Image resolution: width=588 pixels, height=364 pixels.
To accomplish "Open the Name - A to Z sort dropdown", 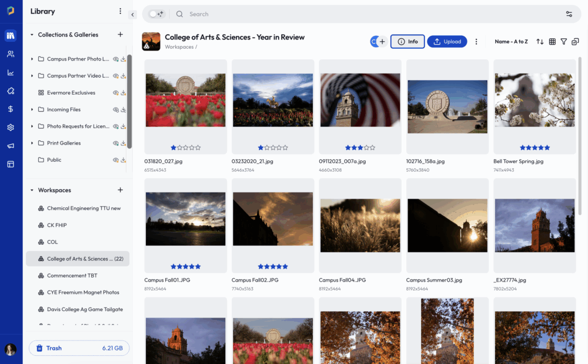I will (x=511, y=42).
